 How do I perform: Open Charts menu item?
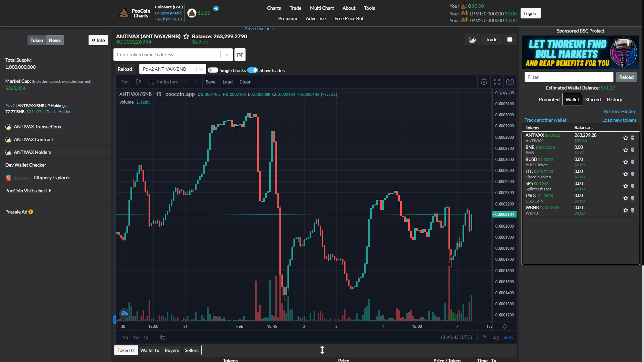274,8
